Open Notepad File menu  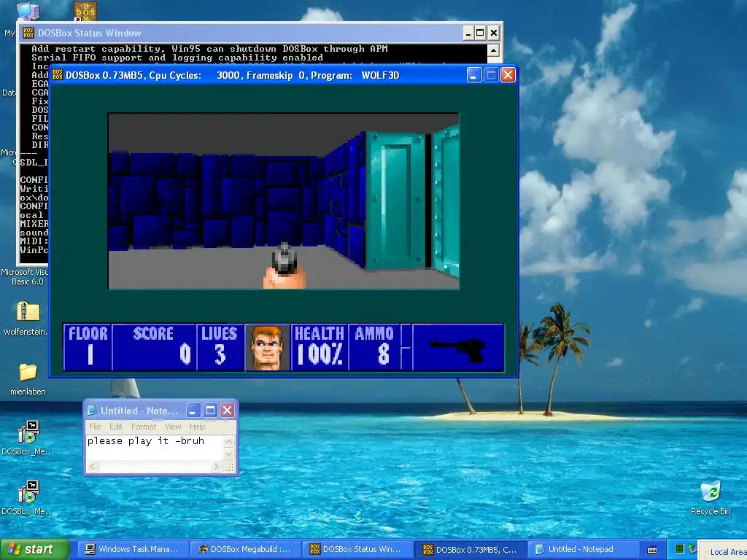pyautogui.click(x=95, y=427)
